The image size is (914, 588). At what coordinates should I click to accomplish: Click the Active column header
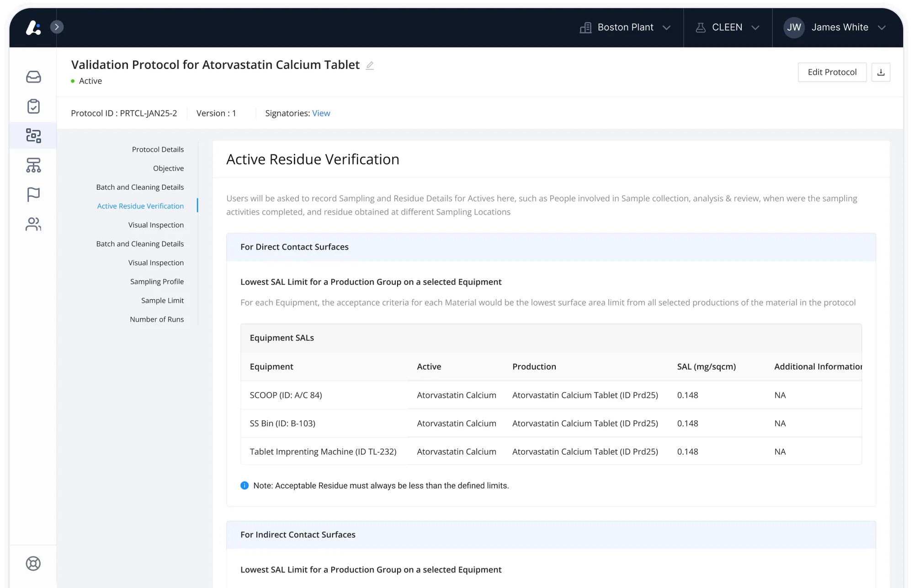click(x=429, y=366)
